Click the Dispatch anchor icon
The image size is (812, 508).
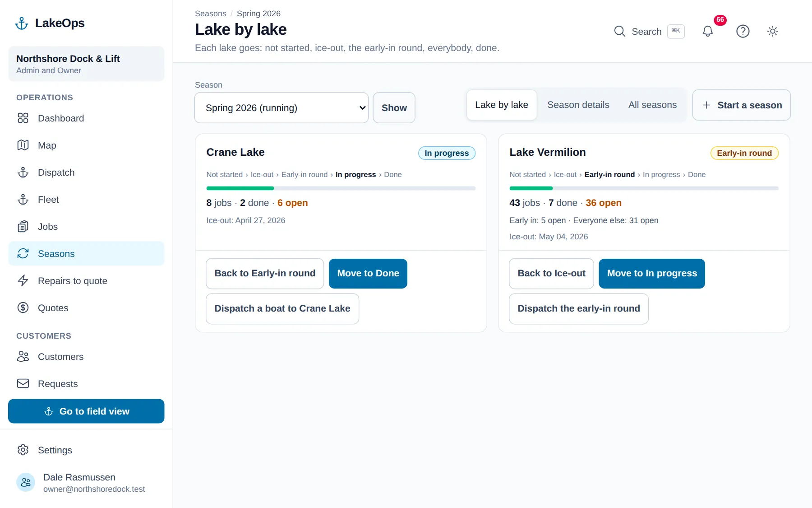23,172
